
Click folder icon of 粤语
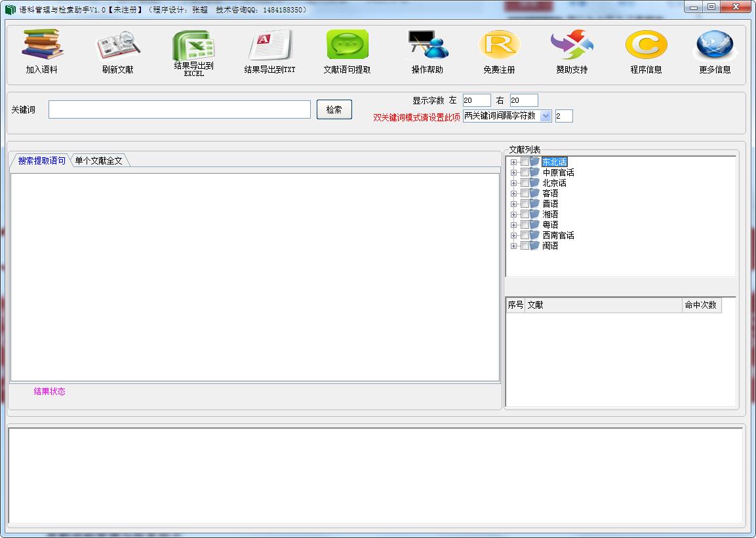pyautogui.click(x=534, y=225)
